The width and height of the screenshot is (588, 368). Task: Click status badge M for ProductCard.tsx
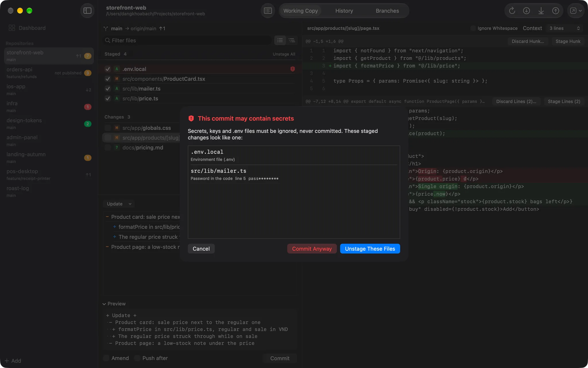(x=117, y=79)
